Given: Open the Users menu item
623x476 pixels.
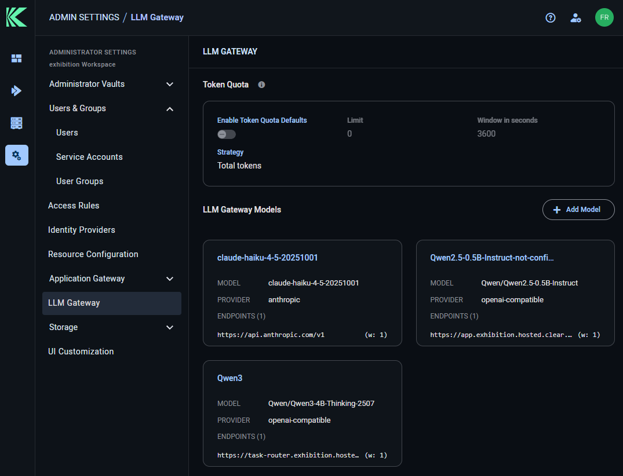Looking at the screenshot, I should coord(67,133).
